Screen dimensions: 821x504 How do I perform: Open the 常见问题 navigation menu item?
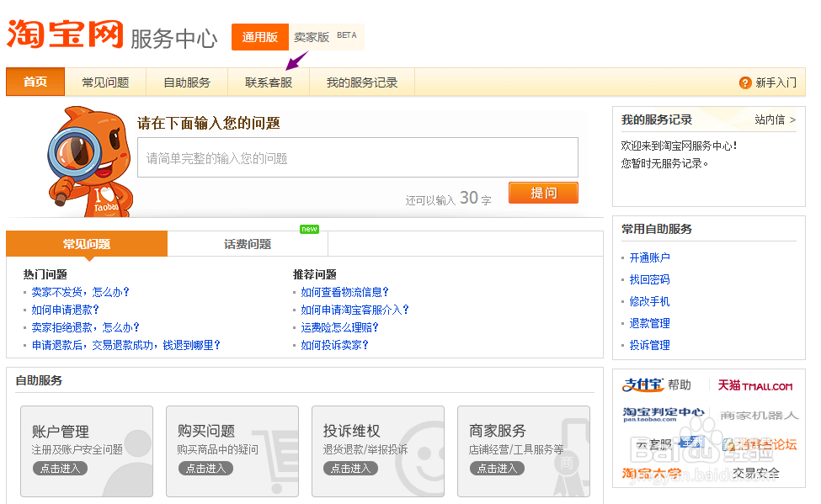105,82
